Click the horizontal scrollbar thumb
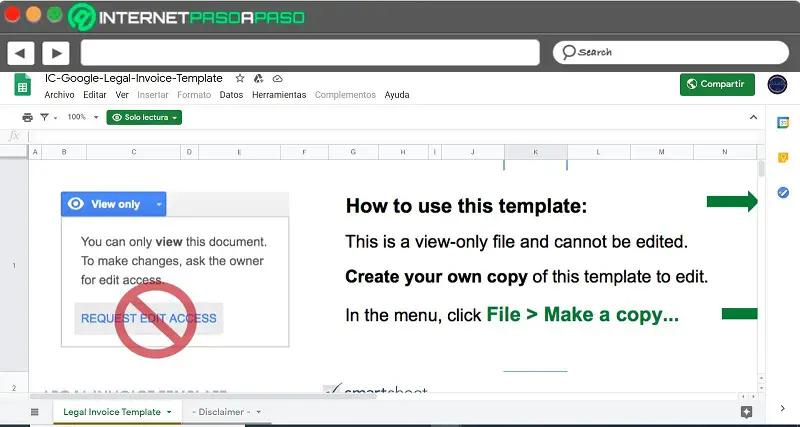 pos(203,396)
